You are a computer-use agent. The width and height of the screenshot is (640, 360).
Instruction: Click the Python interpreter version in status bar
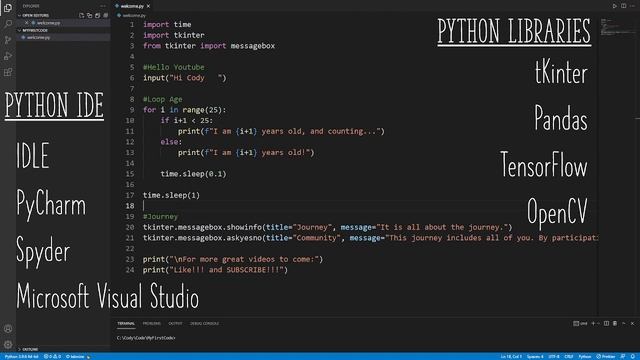pyautogui.click(x=22, y=356)
